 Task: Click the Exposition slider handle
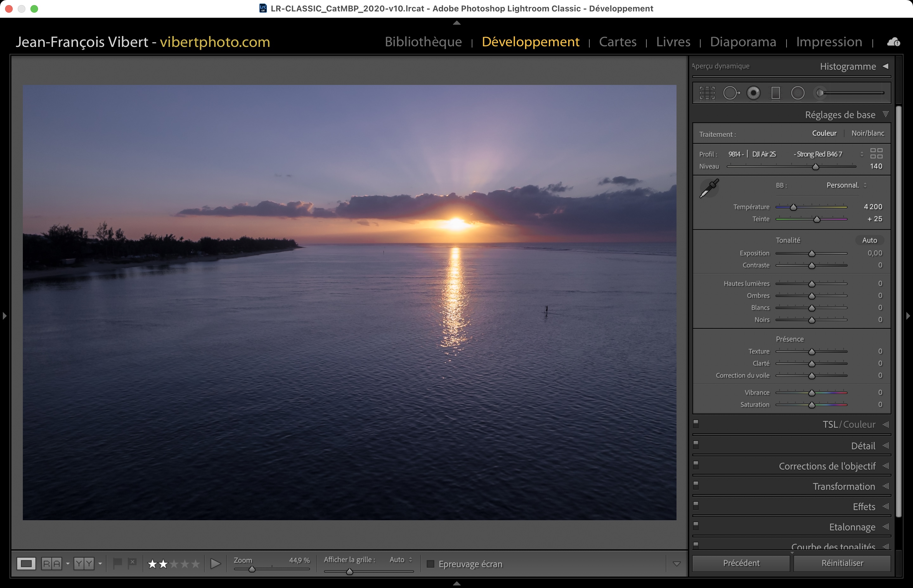click(812, 253)
